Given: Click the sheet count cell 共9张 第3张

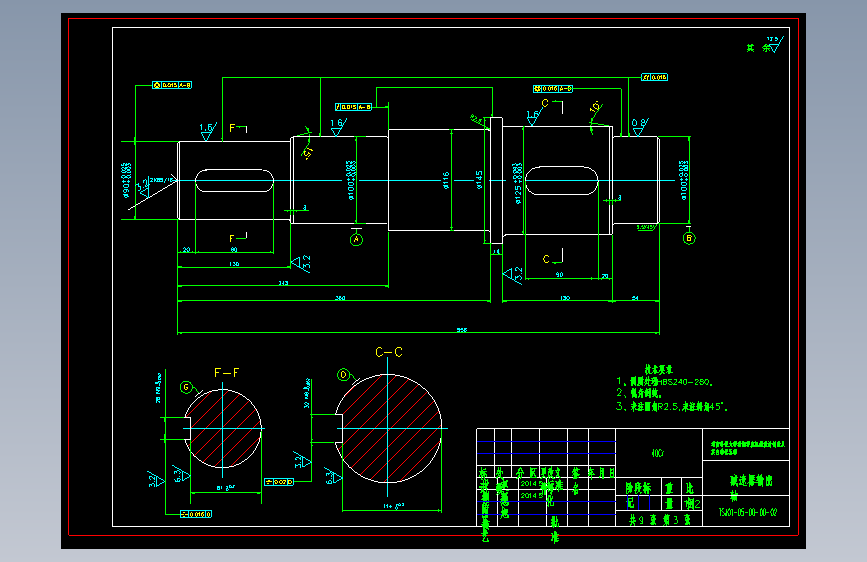Looking at the screenshot, I should coord(660,520).
